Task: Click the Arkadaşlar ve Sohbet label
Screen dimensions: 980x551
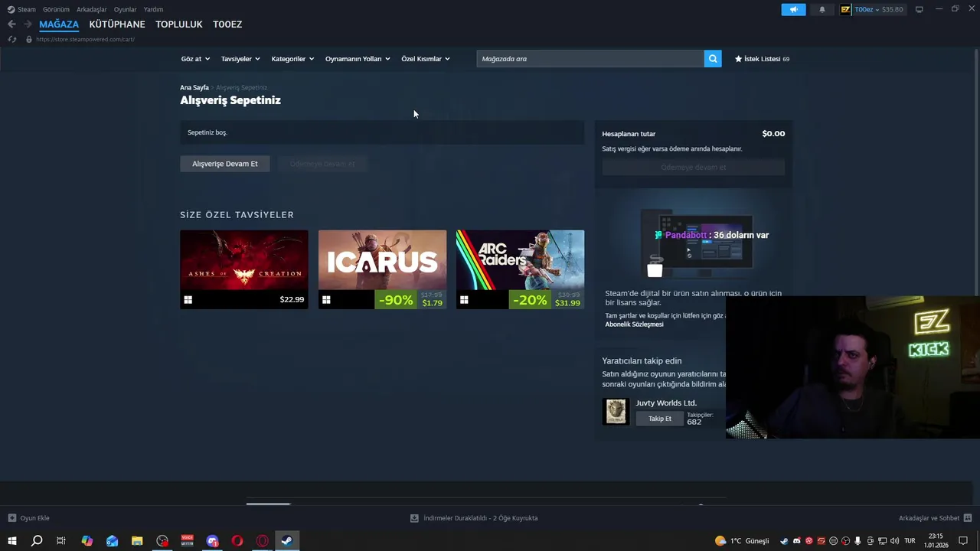Action: coord(929,518)
